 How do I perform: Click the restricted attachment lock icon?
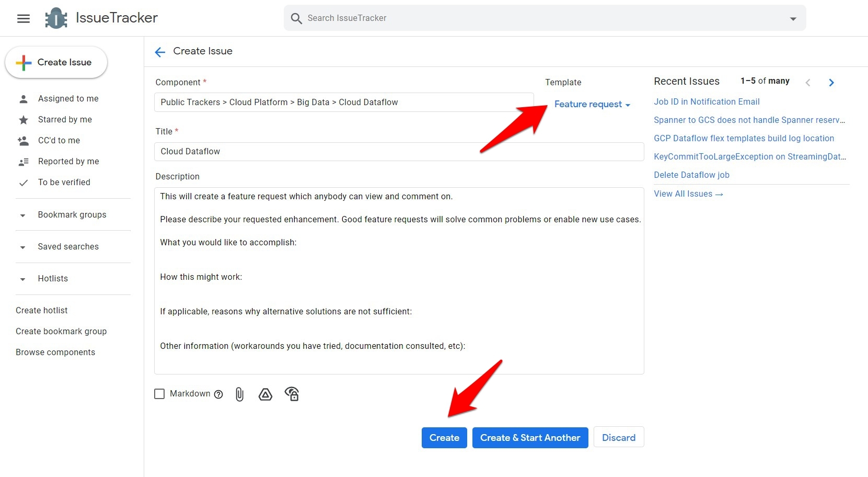pos(292,394)
